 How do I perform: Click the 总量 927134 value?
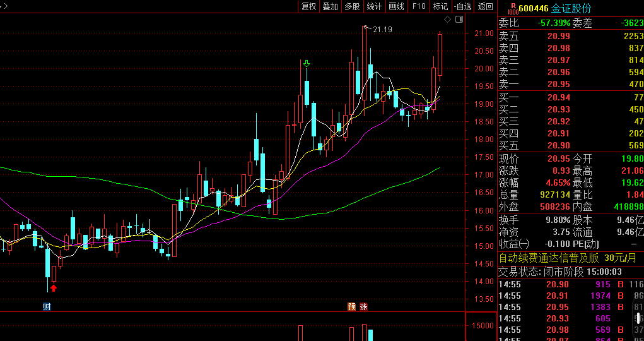pos(554,194)
